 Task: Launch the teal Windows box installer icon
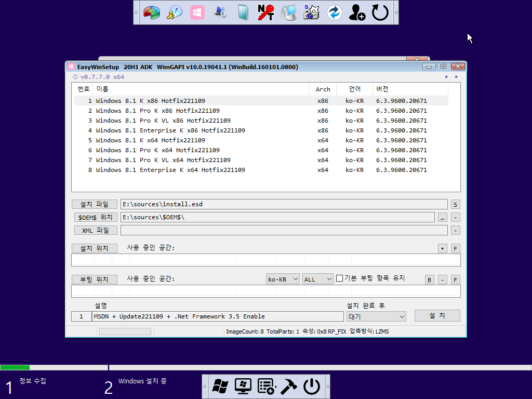[243, 12]
